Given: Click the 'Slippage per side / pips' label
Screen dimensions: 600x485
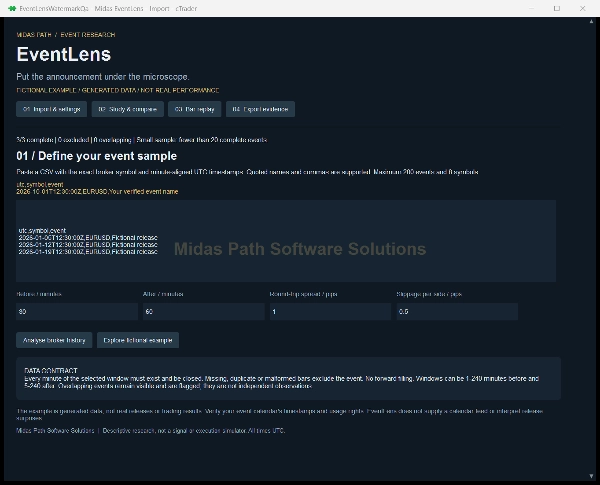Looking at the screenshot, I should [429, 294].
